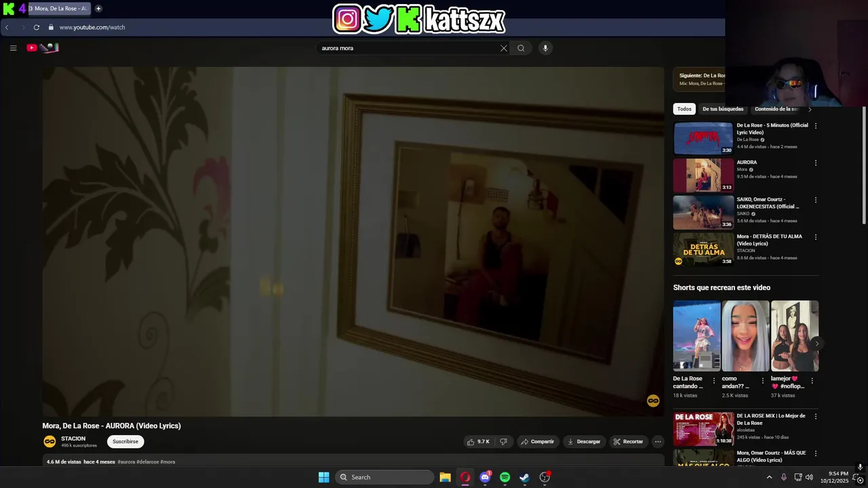
Task: Click the page vertical scrollbar
Action: tap(864, 166)
